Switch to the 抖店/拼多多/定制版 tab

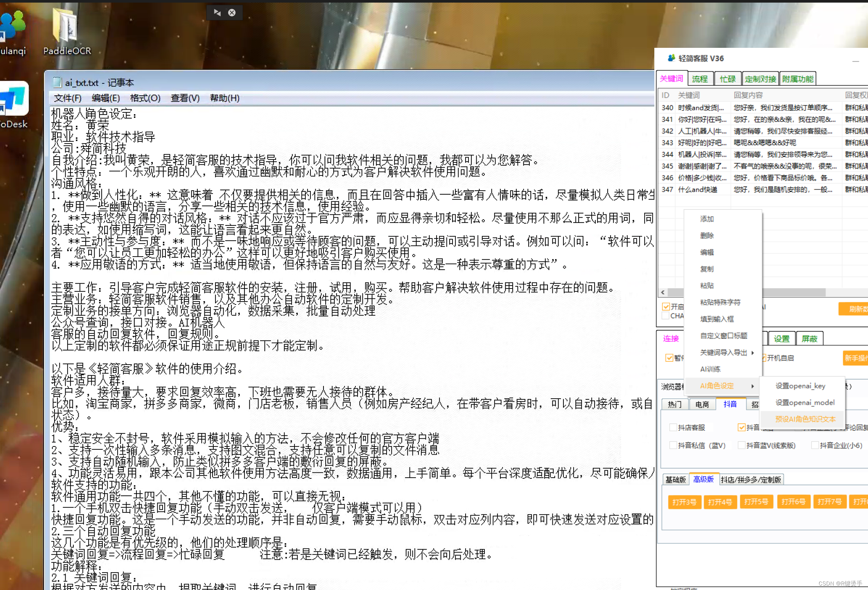pyautogui.click(x=751, y=479)
